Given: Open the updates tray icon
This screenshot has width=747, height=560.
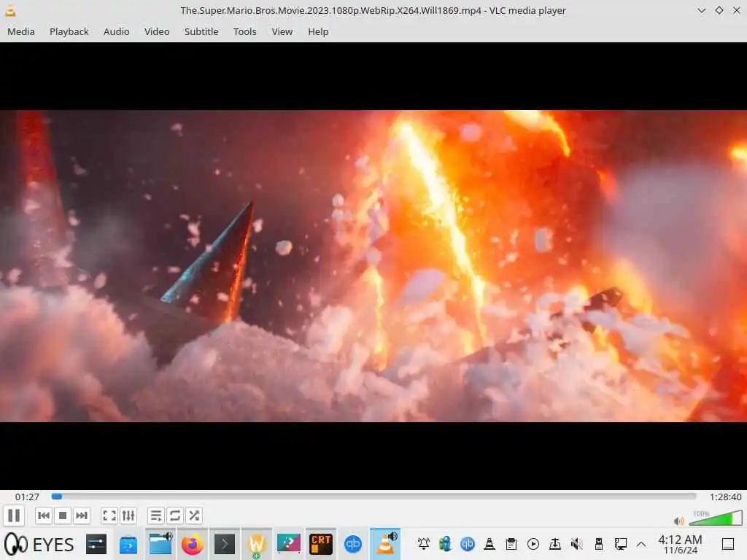Looking at the screenshot, I should click(x=555, y=544).
